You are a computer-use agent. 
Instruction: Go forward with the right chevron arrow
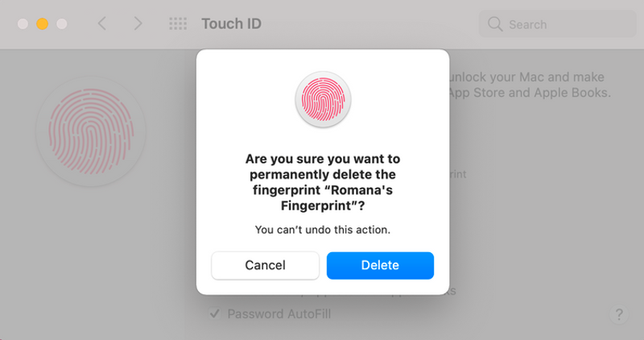click(138, 23)
